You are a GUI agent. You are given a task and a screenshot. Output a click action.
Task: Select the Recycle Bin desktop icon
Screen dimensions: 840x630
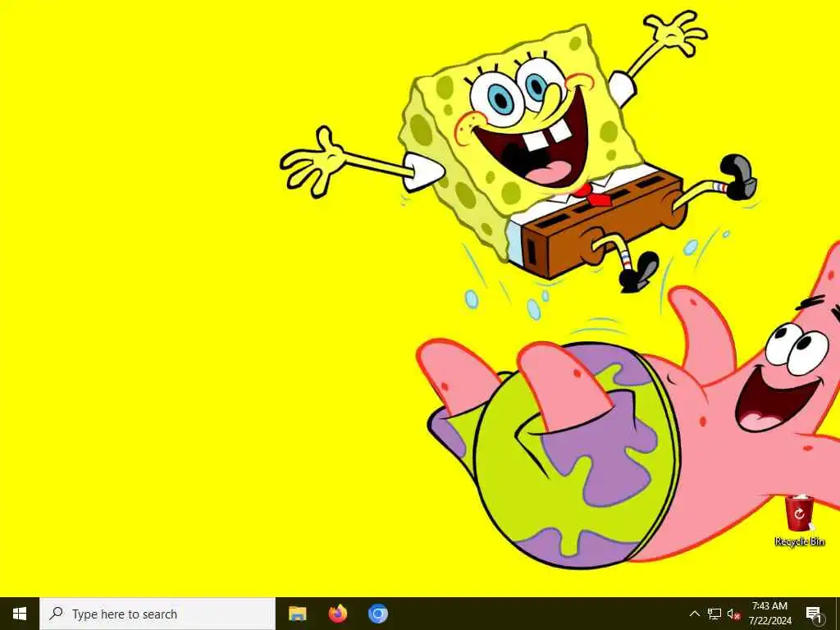(x=799, y=520)
